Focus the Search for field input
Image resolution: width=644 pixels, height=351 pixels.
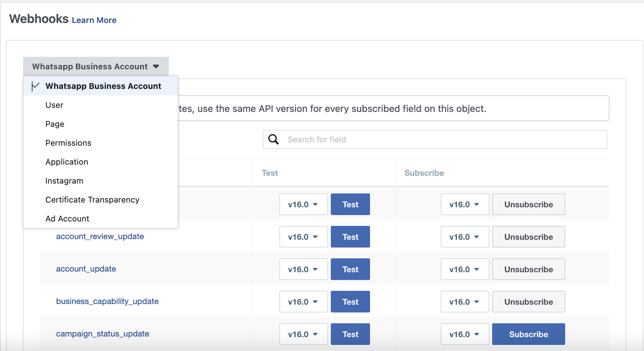(435, 139)
